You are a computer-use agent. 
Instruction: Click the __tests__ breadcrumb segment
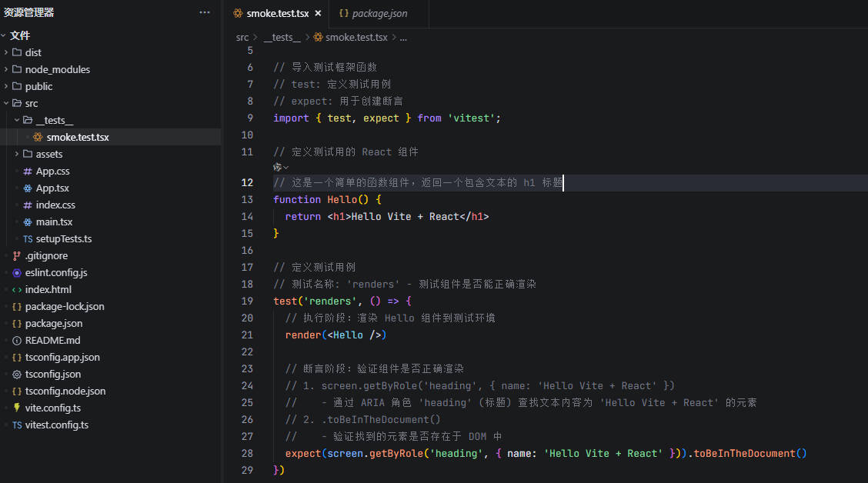pos(282,37)
